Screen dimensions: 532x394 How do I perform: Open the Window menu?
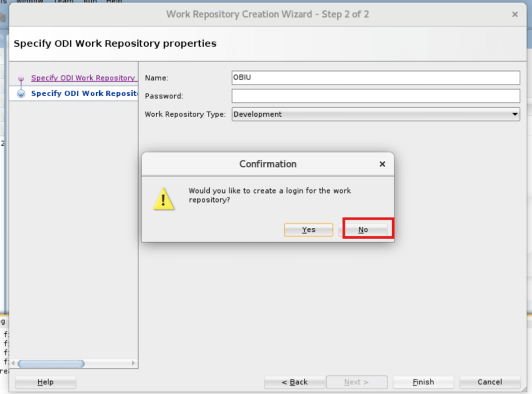(30, 1)
